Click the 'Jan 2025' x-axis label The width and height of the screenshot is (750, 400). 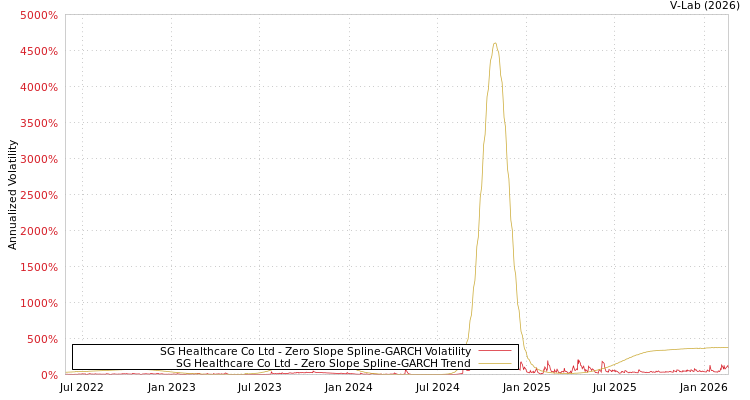tap(527, 387)
